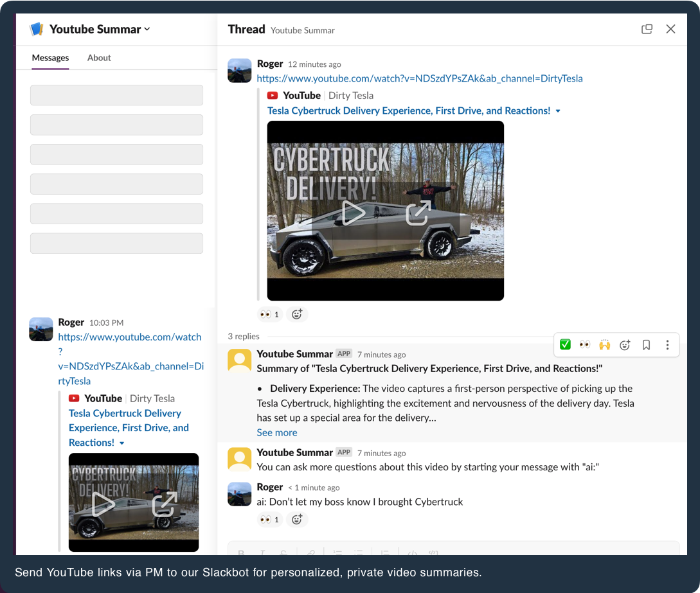Screen dimensions: 700x593
Task: Open the YouTube URL in thread
Action: (x=420, y=78)
